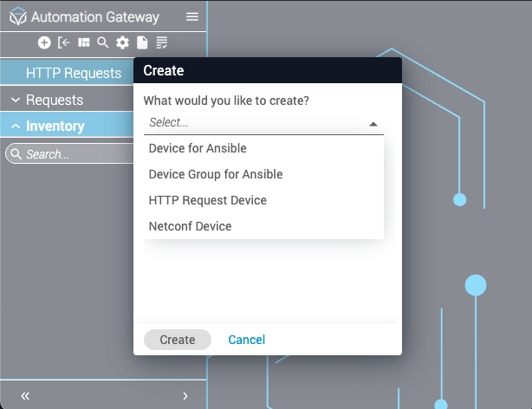Click the document page toolbar icon
The height and width of the screenshot is (409, 532).
pos(141,42)
